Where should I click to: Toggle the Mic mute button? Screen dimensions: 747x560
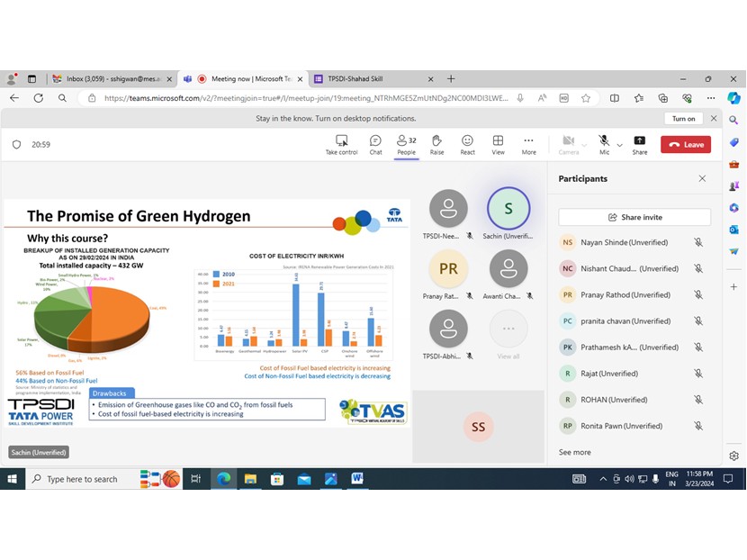[x=604, y=142]
